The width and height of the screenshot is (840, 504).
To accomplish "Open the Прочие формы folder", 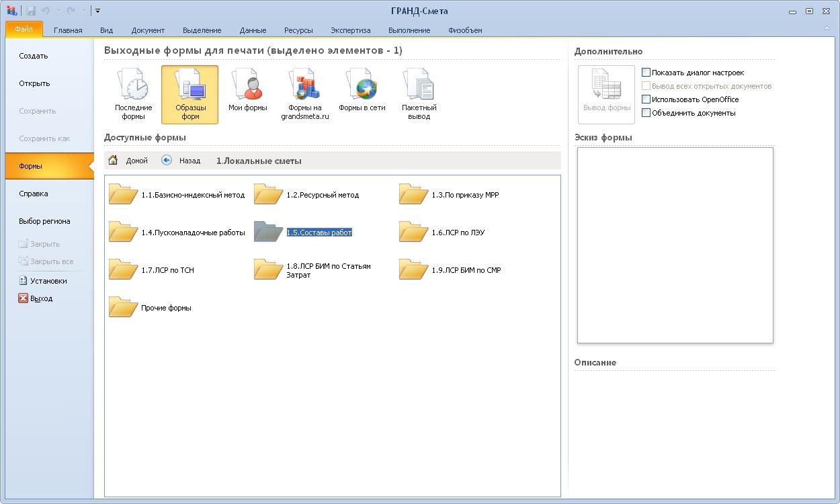I will [123, 308].
